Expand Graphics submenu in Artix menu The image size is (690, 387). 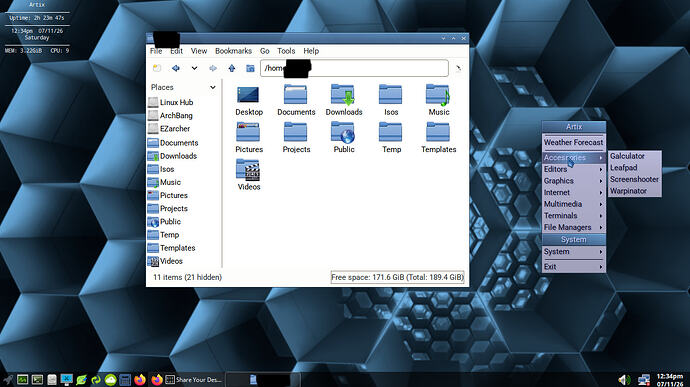[x=574, y=181]
